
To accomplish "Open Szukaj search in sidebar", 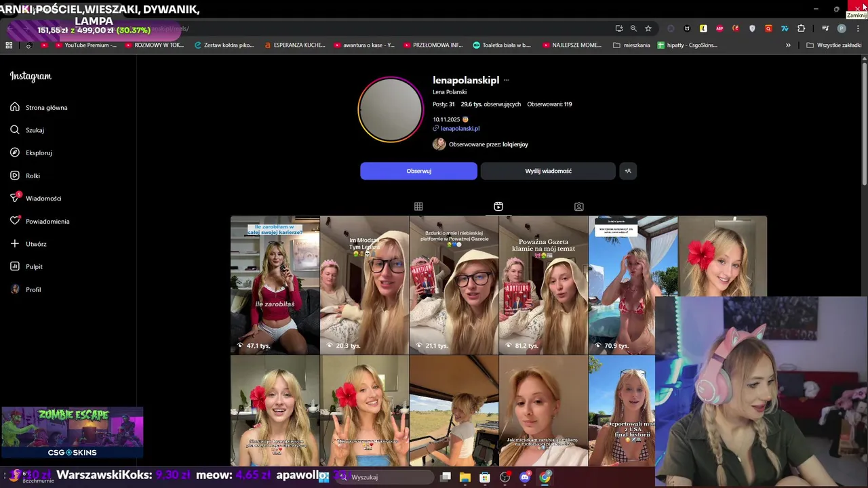I will [28, 130].
